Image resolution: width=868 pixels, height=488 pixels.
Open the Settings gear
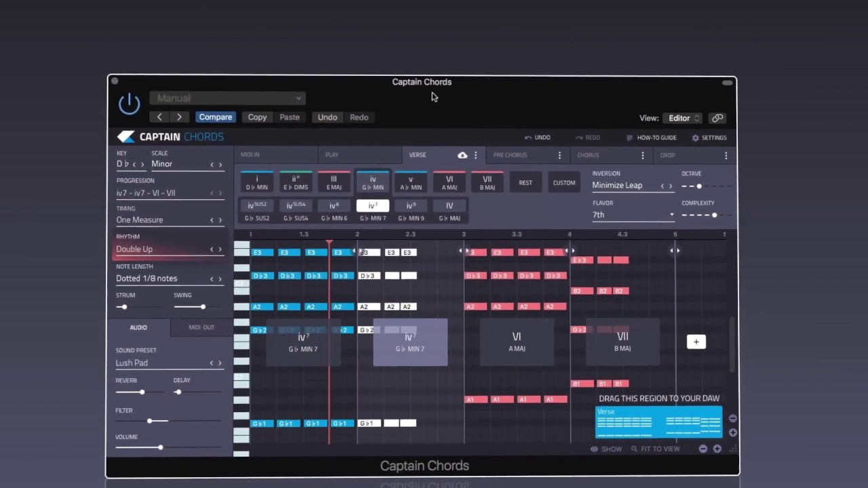pyautogui.click(x=709, y=138)
